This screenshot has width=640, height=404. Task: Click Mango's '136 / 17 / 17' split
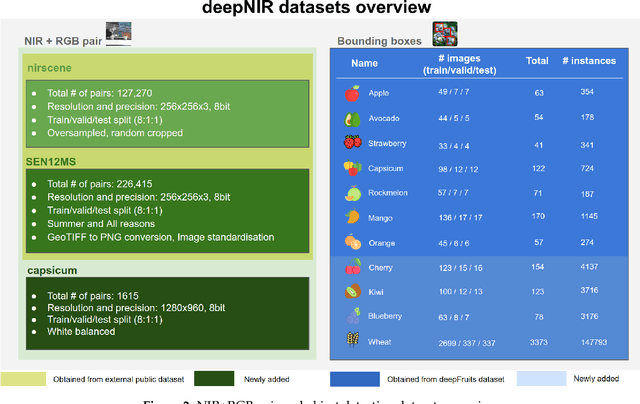460,218
